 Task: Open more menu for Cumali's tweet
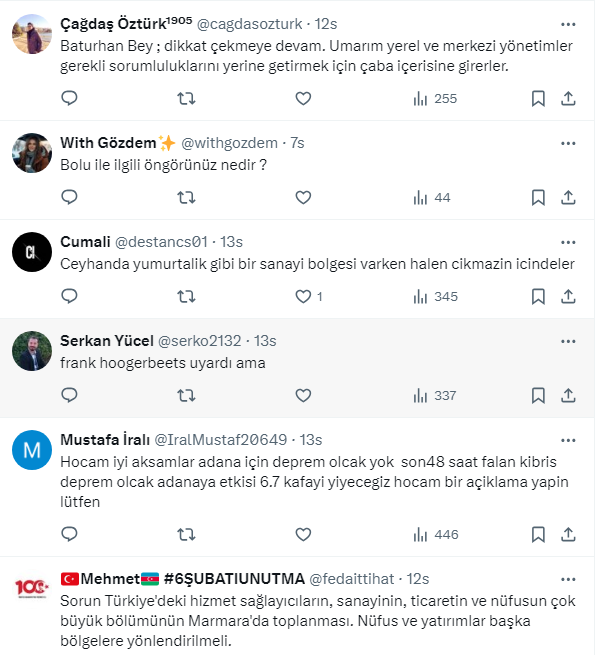coord(568,241)
